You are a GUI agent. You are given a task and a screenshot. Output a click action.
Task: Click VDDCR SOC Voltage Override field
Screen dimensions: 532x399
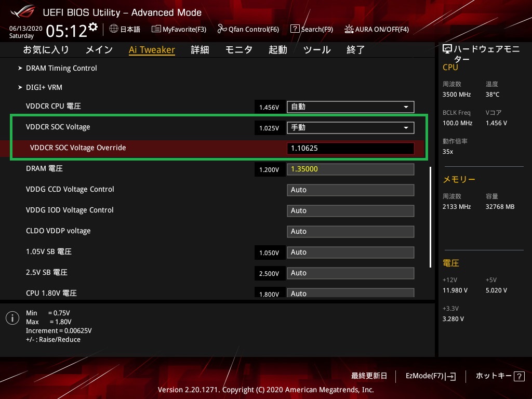tap(351, 148)
